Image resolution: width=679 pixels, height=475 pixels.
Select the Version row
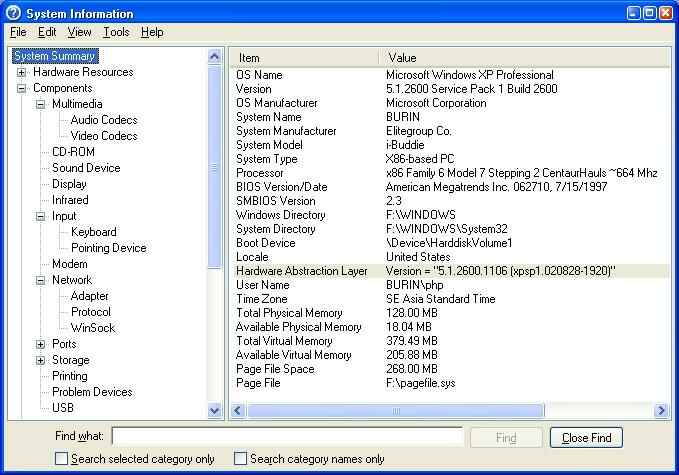click(450, 89)
